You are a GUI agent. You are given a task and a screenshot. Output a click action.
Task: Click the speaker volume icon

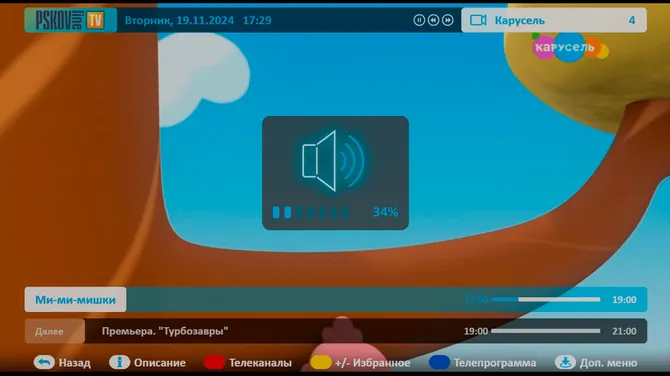pos(333,161)
